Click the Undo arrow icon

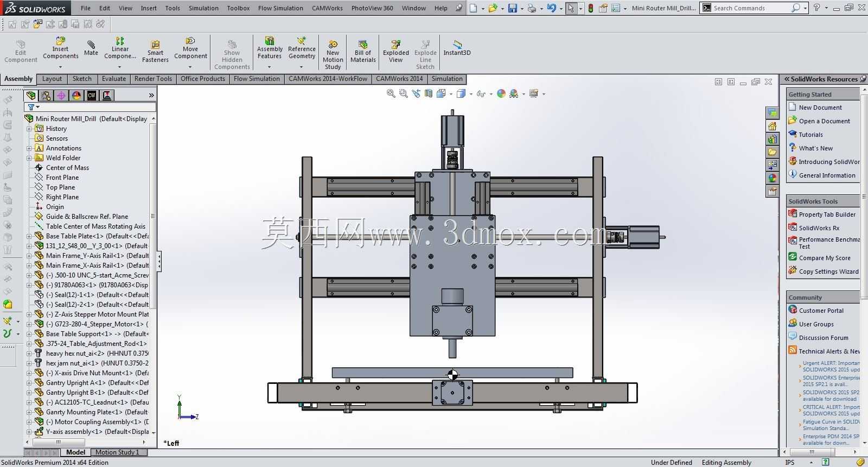click(x=552, y=8)
